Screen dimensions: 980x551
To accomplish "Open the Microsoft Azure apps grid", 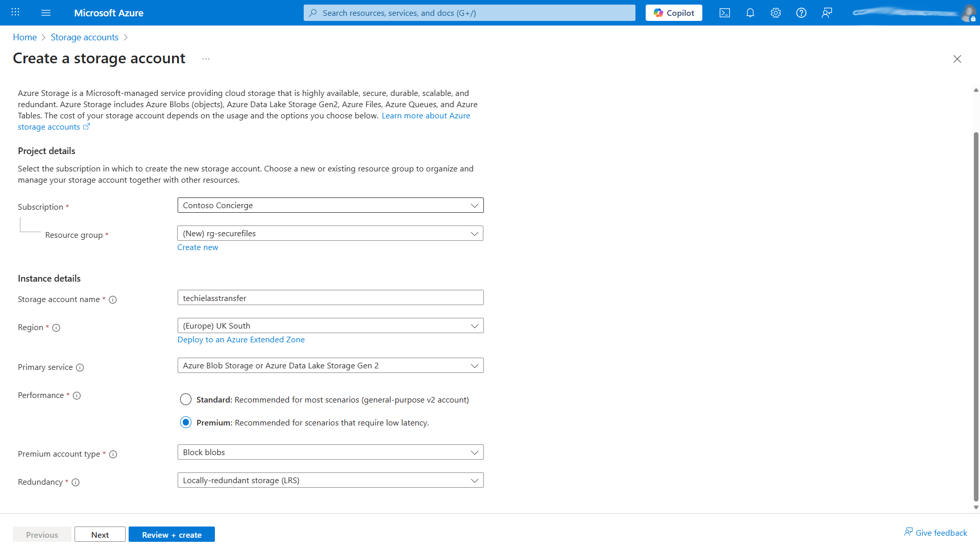I will point(15,12).
